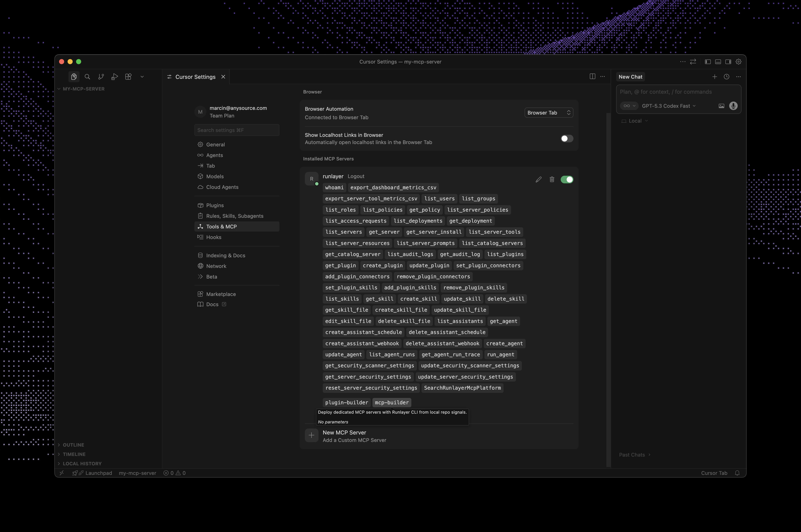
Task: Open the Search view icon
Action: 87,77
